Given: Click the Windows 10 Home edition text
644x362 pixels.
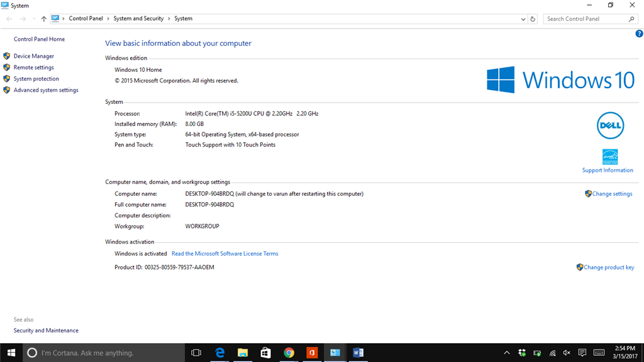Looking at the screenshot, I should (x=138, y=70).
